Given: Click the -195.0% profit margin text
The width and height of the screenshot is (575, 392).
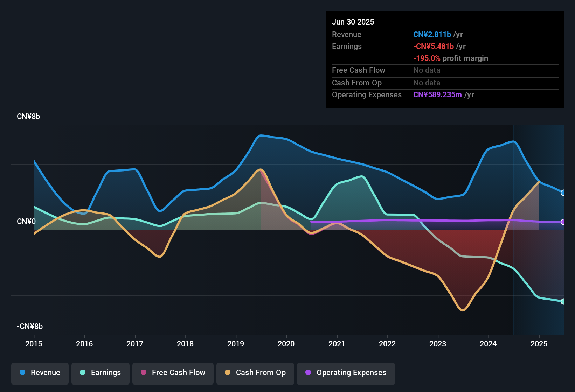Looking at the screenshot, I should point(451,58).
